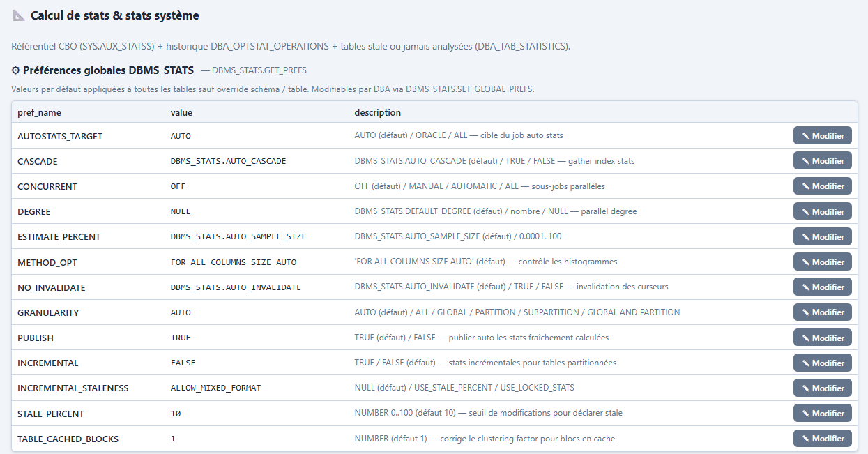
Task: Click description contrôle les histogrammes
Action: (x=486, y=262)
